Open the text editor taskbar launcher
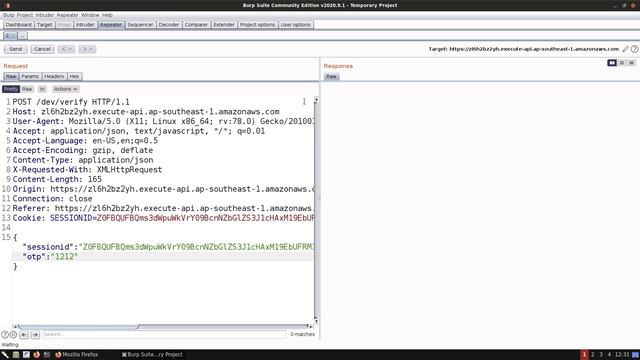Image resolution: width=640 pixels, height=360 pixels. (26, 355)
